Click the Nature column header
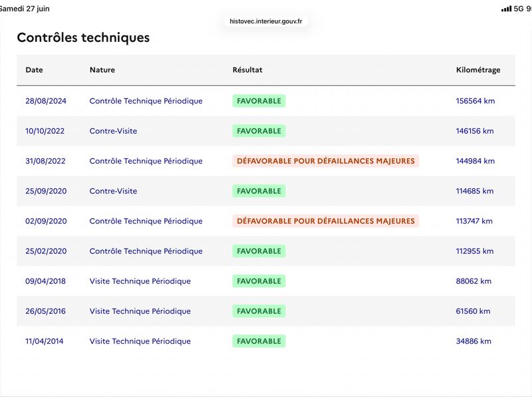The image size is (532, 399). (102, 70)
